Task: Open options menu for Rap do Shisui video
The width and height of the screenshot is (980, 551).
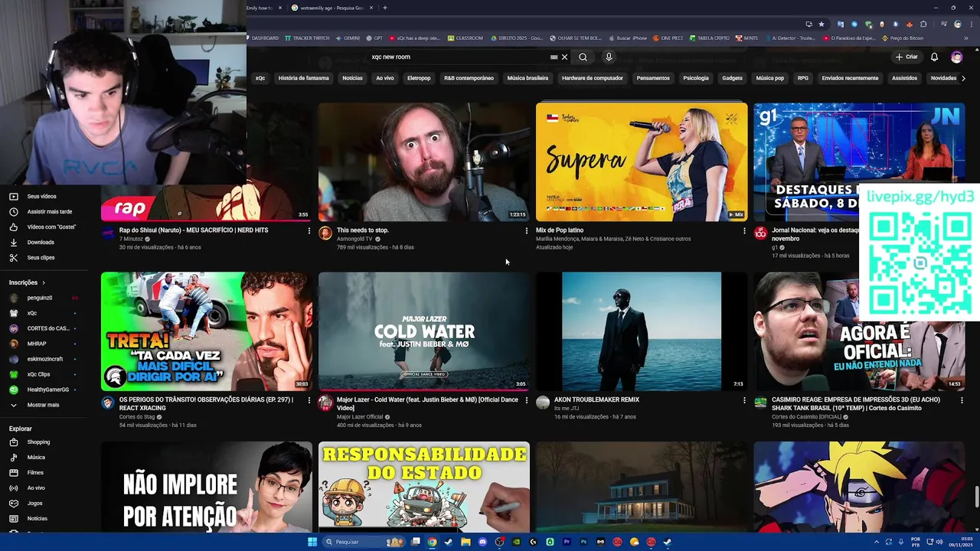Action: tap(309, 230)
